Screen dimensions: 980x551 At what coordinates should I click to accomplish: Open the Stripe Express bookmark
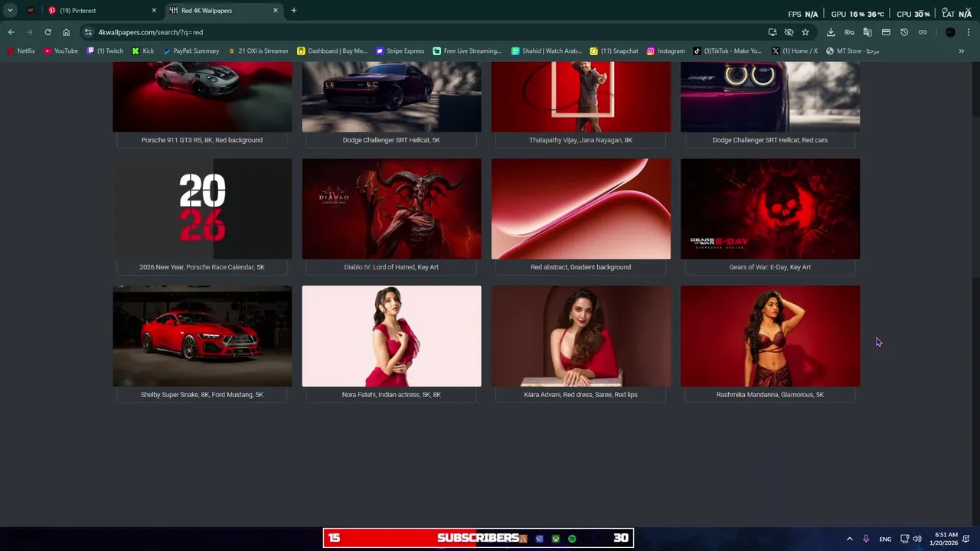click(x=400, y=51)
